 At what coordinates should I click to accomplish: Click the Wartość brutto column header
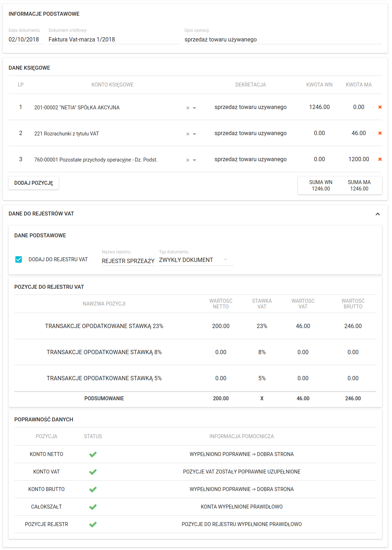click(x=353, y=304)
